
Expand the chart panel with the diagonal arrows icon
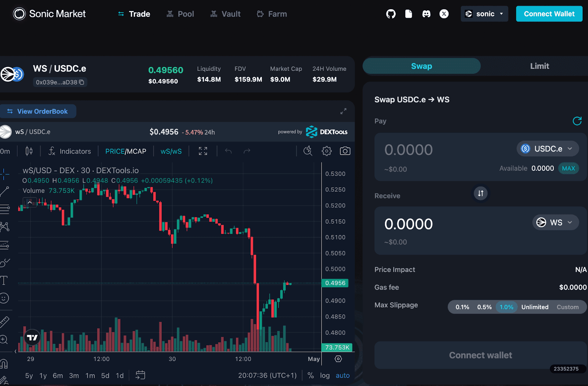343,111
